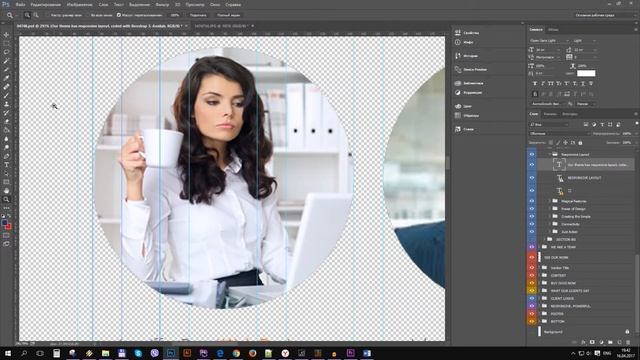Select the Pen tool
640x360 pixels.
(x=6, y=156)
